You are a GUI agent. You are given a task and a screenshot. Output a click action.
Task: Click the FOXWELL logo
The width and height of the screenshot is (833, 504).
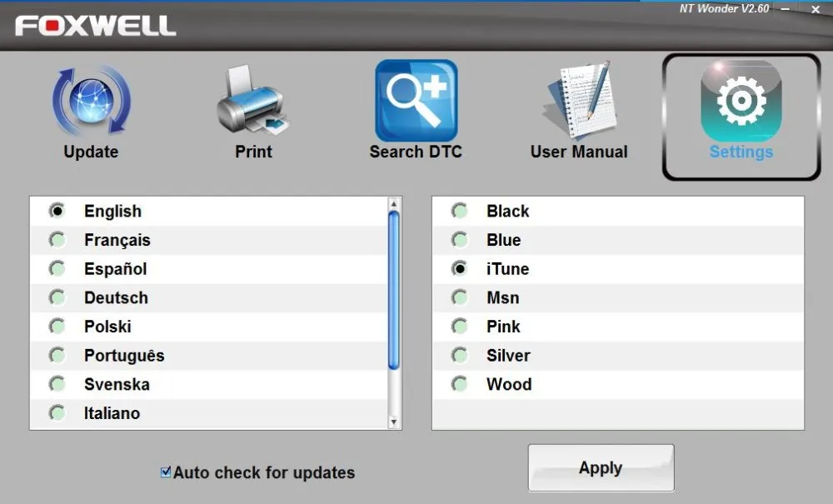pyautogui.click(x=96, y=26)
